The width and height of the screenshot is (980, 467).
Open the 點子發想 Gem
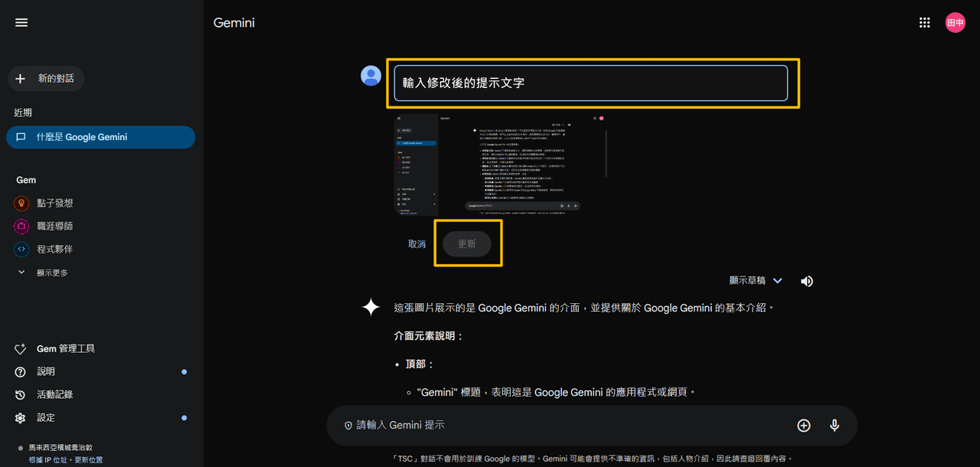(55, 203)
